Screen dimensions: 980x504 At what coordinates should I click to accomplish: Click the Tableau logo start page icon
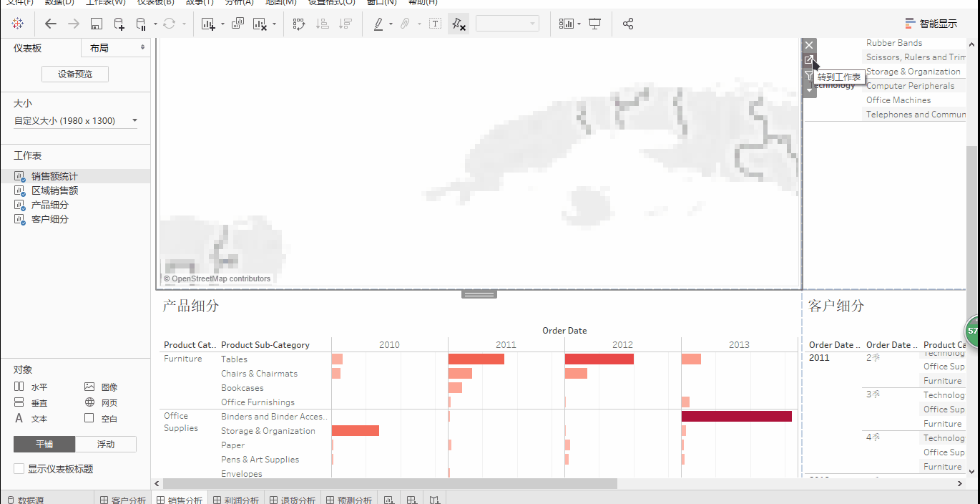(18, 24)
